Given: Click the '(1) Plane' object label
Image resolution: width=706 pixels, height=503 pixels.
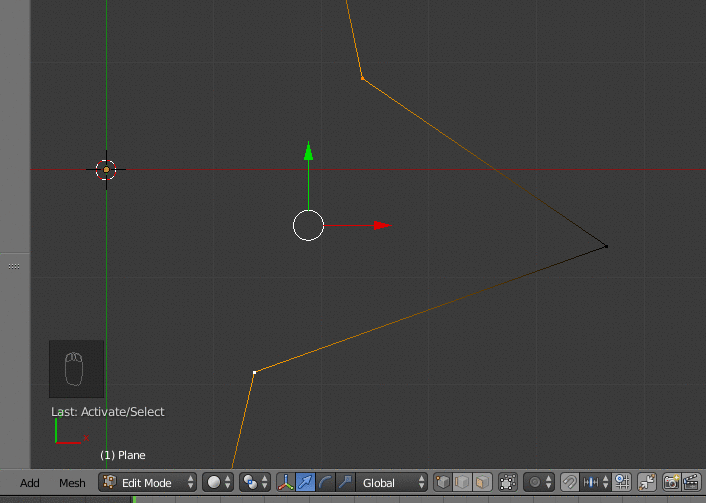Looking at the screenshot, I should (x=122, y=455).
